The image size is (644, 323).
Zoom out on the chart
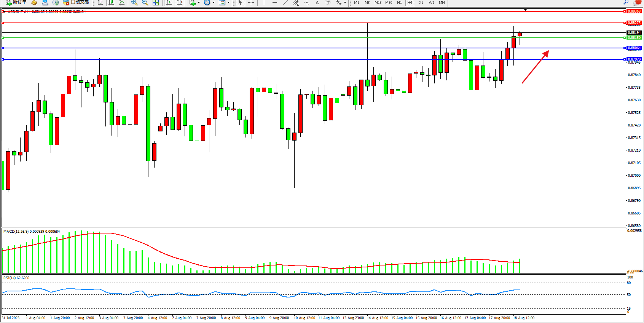[145, 3]
